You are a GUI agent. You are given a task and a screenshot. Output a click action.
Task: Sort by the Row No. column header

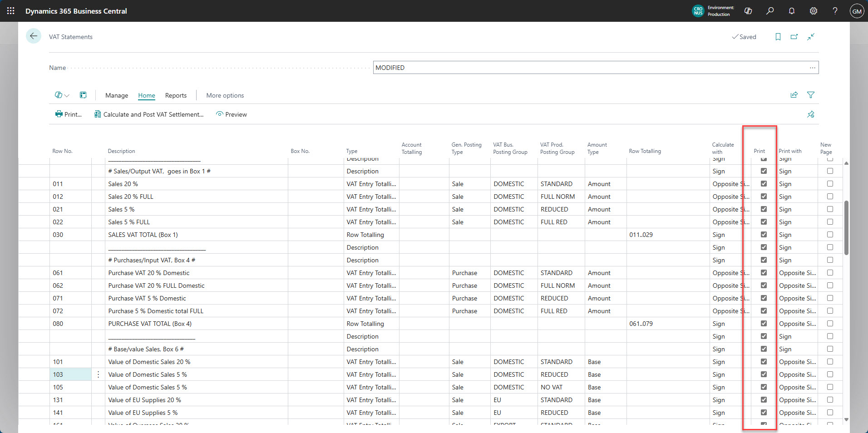click(x=62, y=151)
